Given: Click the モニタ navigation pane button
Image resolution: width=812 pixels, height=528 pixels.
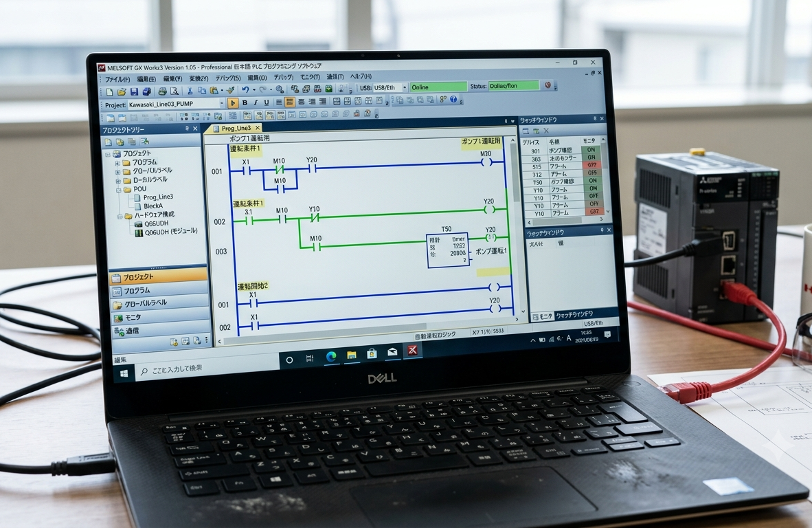Looking at the screenshot, I should point(159,316).
